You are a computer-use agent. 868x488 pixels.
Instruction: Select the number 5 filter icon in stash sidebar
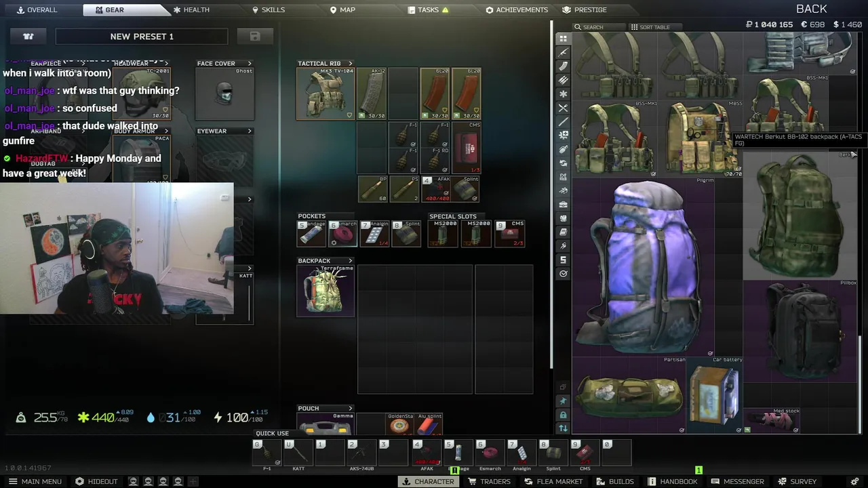(x=563, y=260)
